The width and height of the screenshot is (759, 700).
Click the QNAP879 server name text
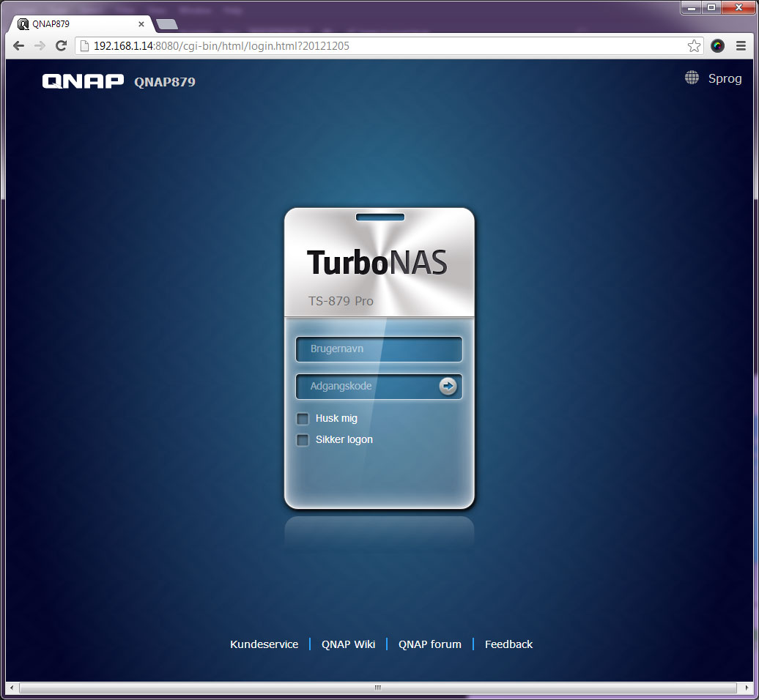pyautogui.click(x=165, y=82)
